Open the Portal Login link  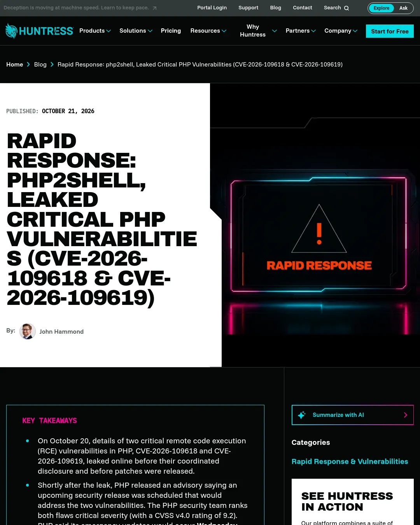[x=212, y=8]
